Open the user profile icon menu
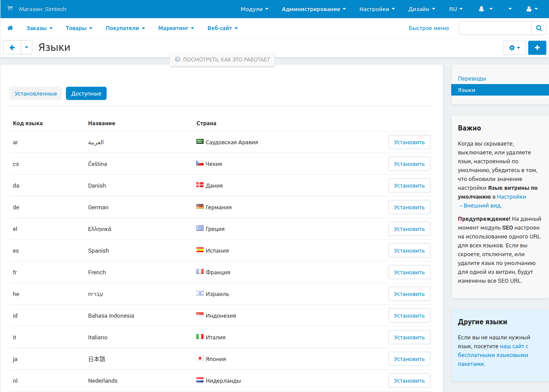The height and width of the screenshot is (392, 549). pos(532,9)
